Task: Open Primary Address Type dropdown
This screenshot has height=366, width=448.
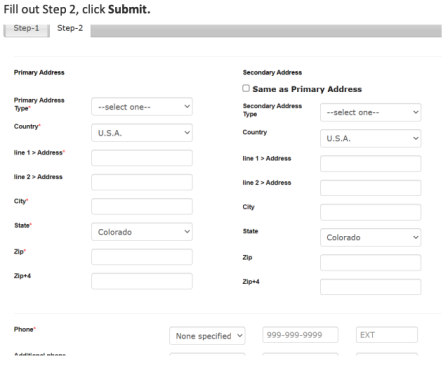Action: tap(142, 107)
